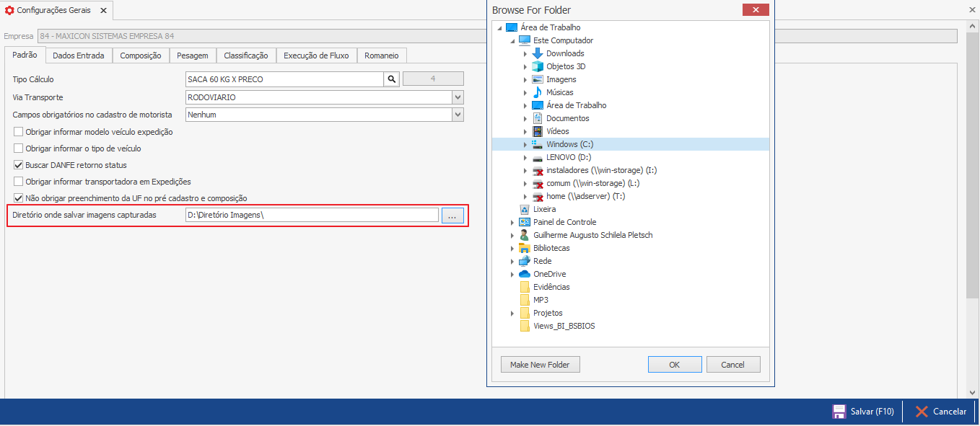Click the home network drive icon
The width and height of the screenshot is (980, 426).
(x=537, y=196)
